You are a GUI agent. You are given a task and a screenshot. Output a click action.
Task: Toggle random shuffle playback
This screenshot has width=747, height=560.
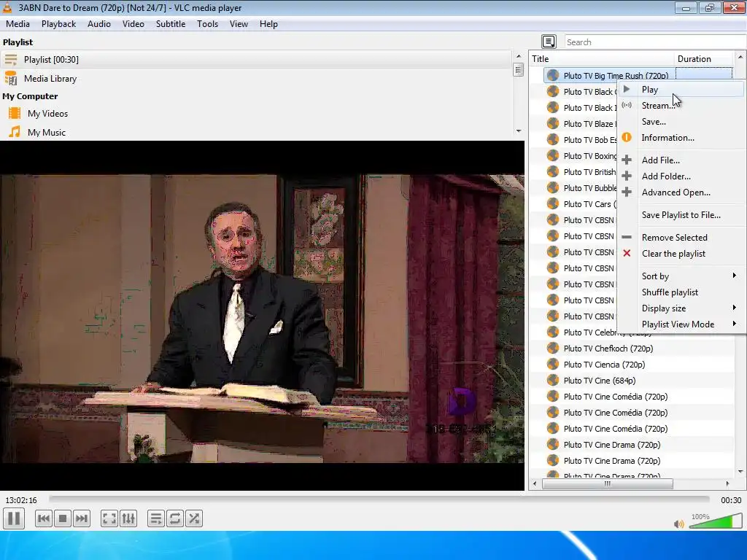pos(194,518)
